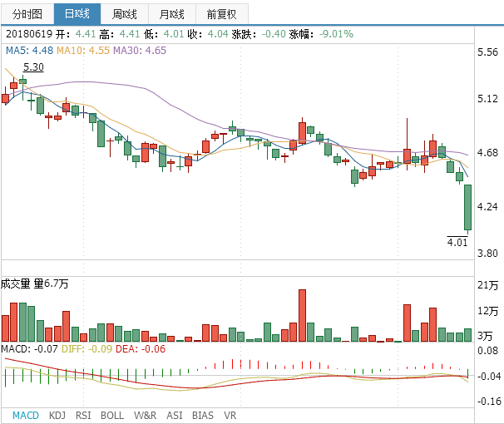Click the 0.08 MACD axis label
504x424 pixels.
pos(487,350)
